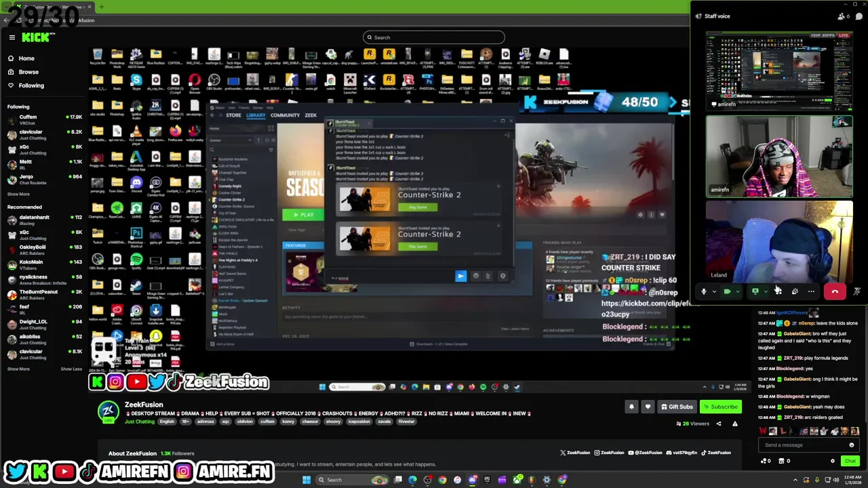Click the green Chat send button
The image size is (868, 488).
coord(850,461)
